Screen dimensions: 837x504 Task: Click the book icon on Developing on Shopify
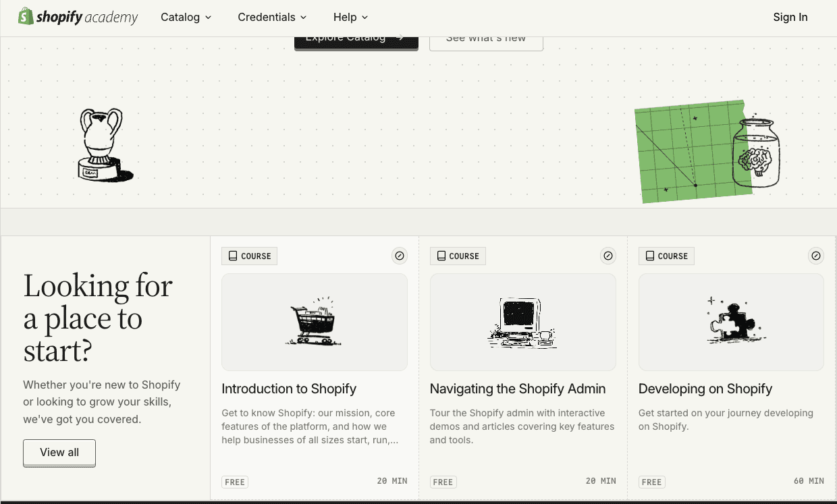[x=649, y=256]
